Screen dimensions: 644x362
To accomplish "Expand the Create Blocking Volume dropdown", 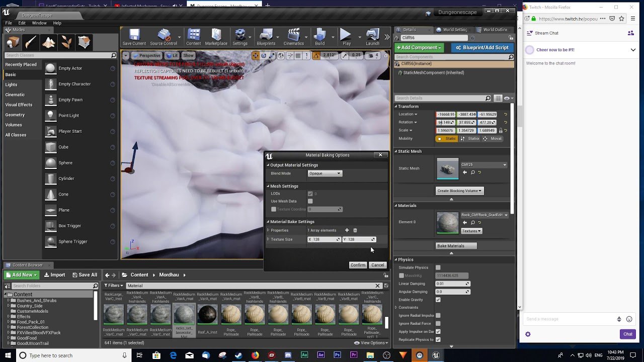I will (459, 191).
